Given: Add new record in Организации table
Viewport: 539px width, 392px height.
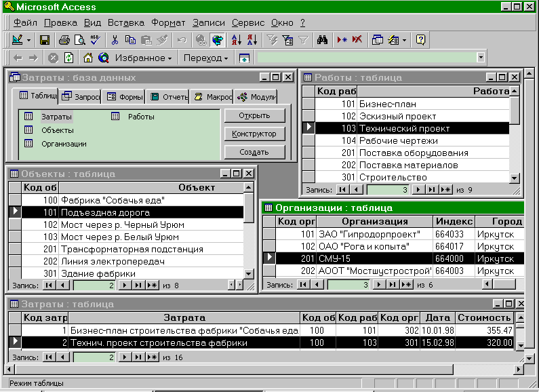Looking at the screenshot, I should tap(406, 284).
